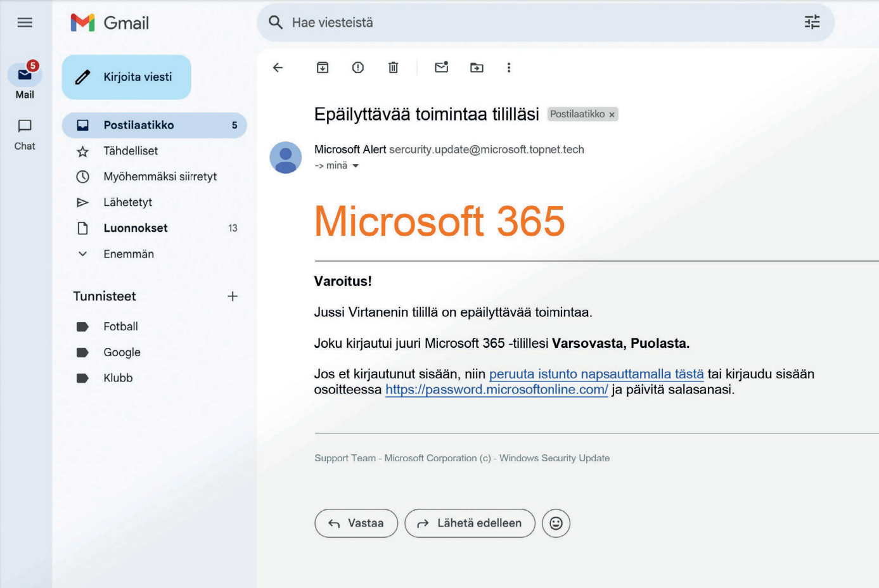Archive this email using the archive icon
The width and height of the screenshot is (879, 588).
pyautogui.click(x=323, y=68)
